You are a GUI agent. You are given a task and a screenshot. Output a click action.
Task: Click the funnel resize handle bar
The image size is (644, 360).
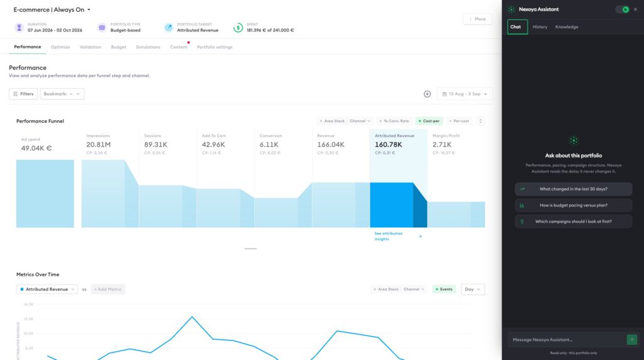(250, 249)
